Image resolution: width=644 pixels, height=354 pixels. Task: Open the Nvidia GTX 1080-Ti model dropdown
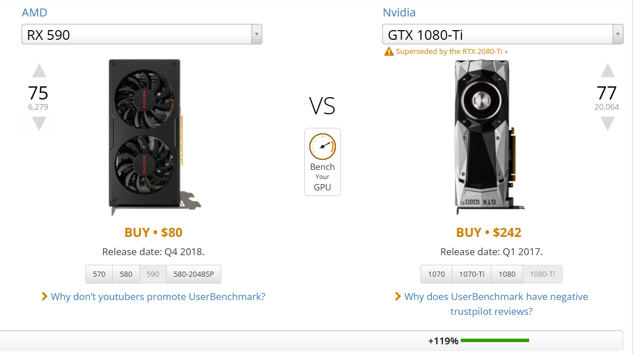(502, 35)
